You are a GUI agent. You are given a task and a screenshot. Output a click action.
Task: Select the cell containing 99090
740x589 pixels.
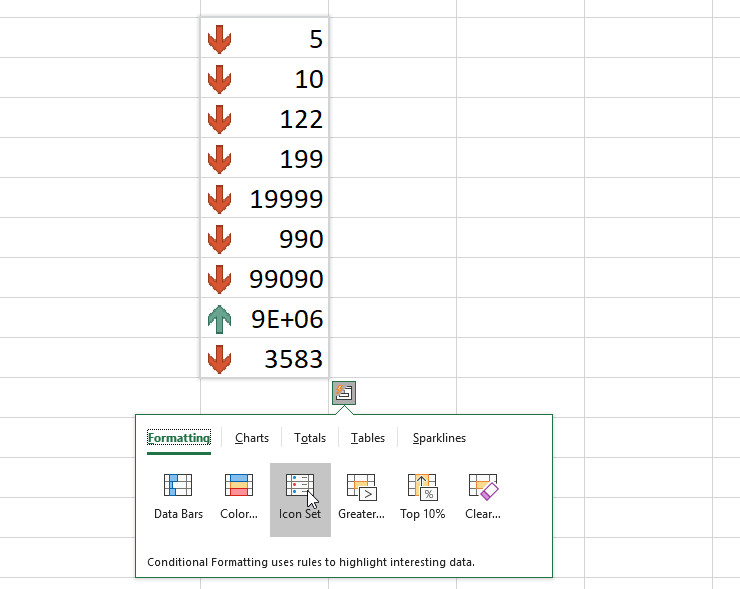click(265, 278)
